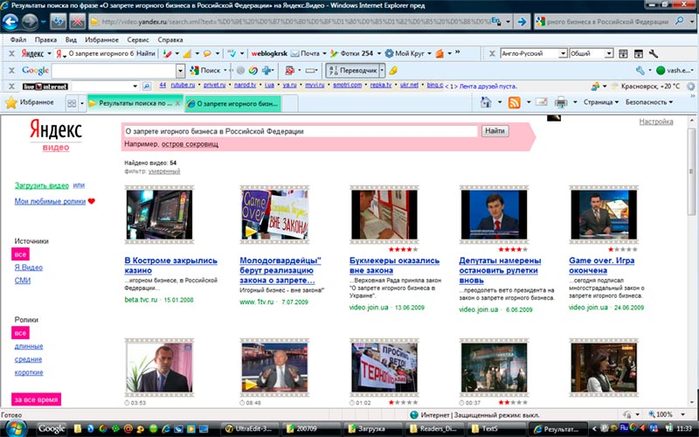The width and height of the screenshot is (699, 437).
Task: Click the Print icon
Action: pos(561,103)
